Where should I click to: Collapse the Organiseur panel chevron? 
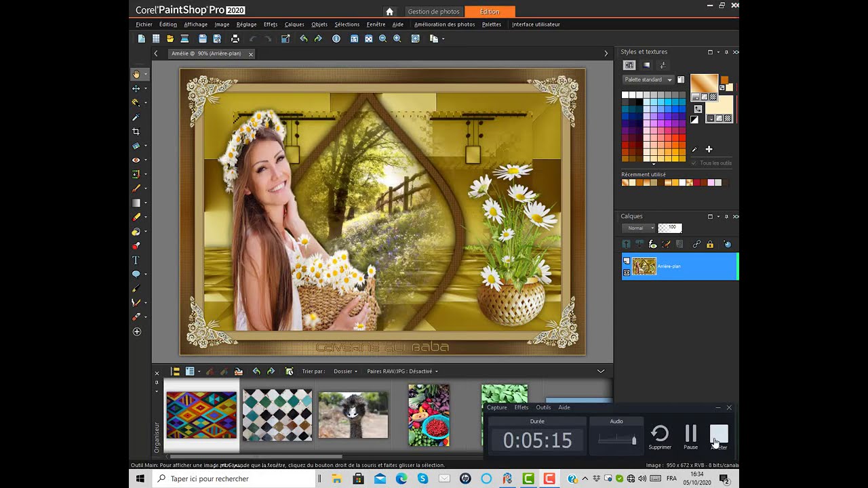(601, 371)
